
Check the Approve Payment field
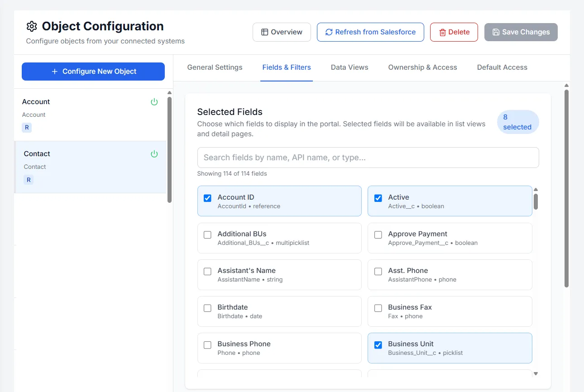pos(378,234)
